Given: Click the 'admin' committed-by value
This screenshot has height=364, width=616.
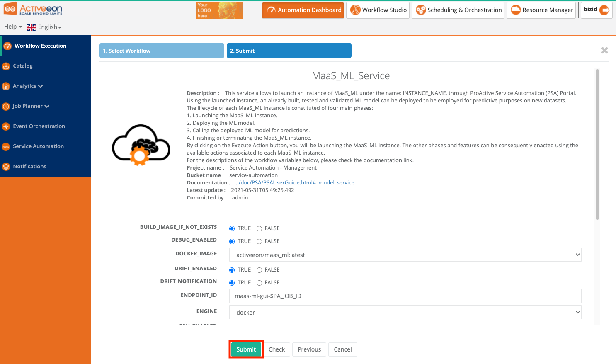Looking at the screenshot, I should click(240, 197).
